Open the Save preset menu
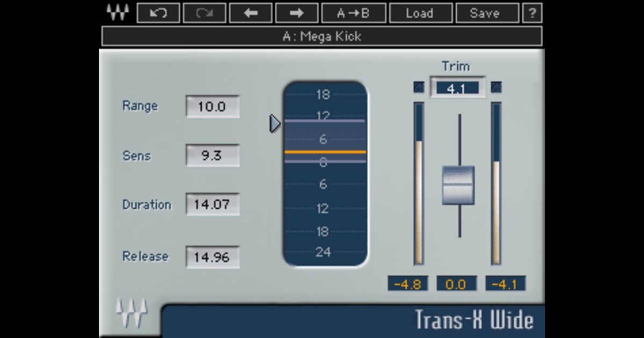Image resolution: width=644 pixels, height=338 pixels. click(486, 13)
